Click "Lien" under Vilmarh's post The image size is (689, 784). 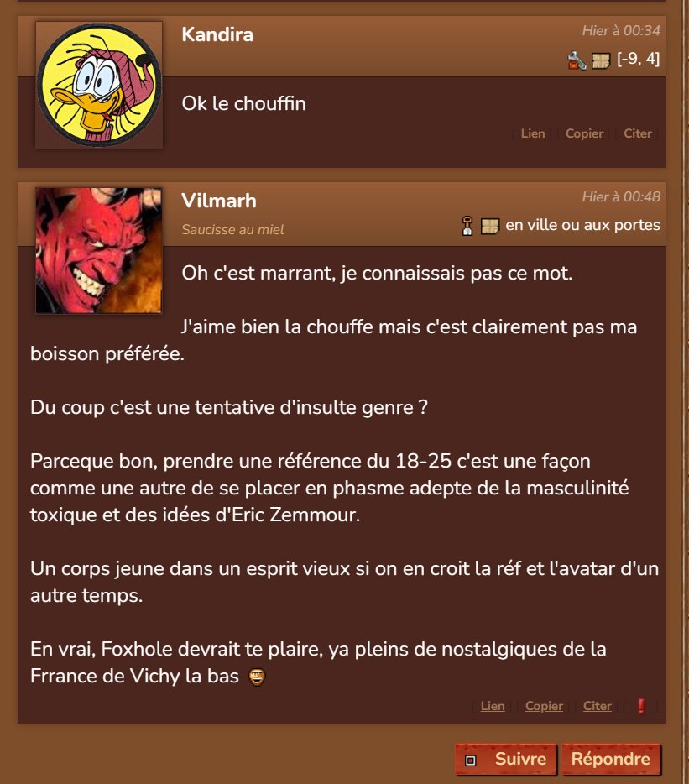(493, 706)
